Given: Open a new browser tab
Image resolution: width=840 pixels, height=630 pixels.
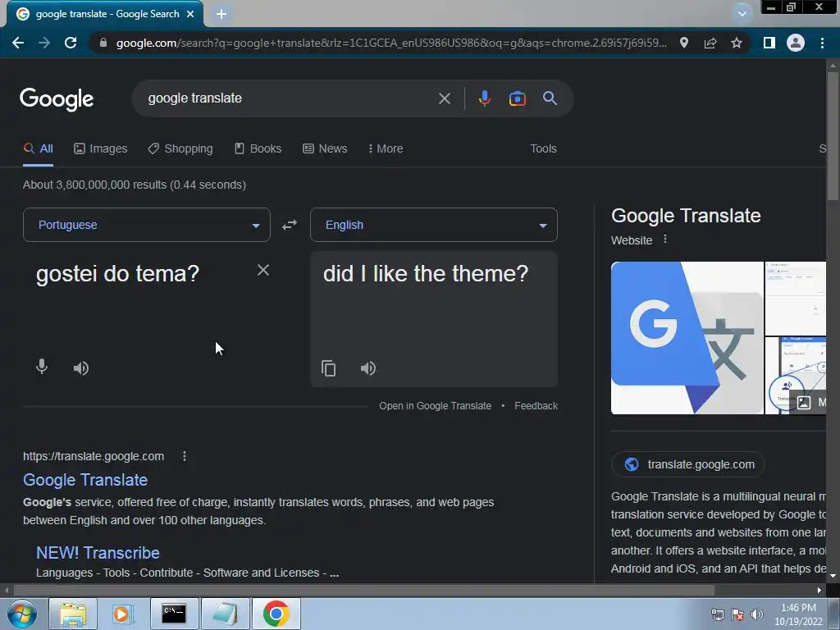Looking at the screenshot, I should pyautogui.click(x=221, y=14).
